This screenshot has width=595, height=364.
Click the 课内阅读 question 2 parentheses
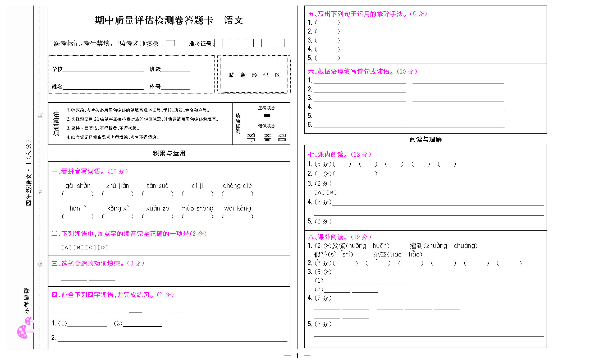point(355,174)
